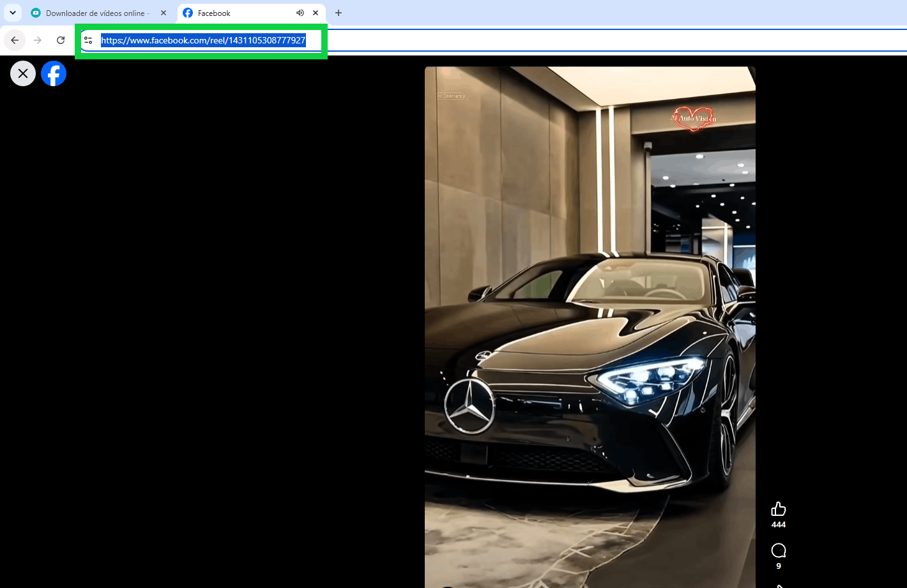Screen dimensions: 907x588
Task: Close the reel viewer with the X circle
Action: pyautogui.click(x=23, y=73)
